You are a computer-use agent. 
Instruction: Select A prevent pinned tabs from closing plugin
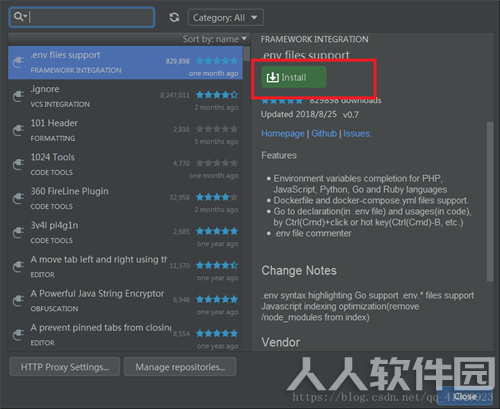(x=125, y=335)
